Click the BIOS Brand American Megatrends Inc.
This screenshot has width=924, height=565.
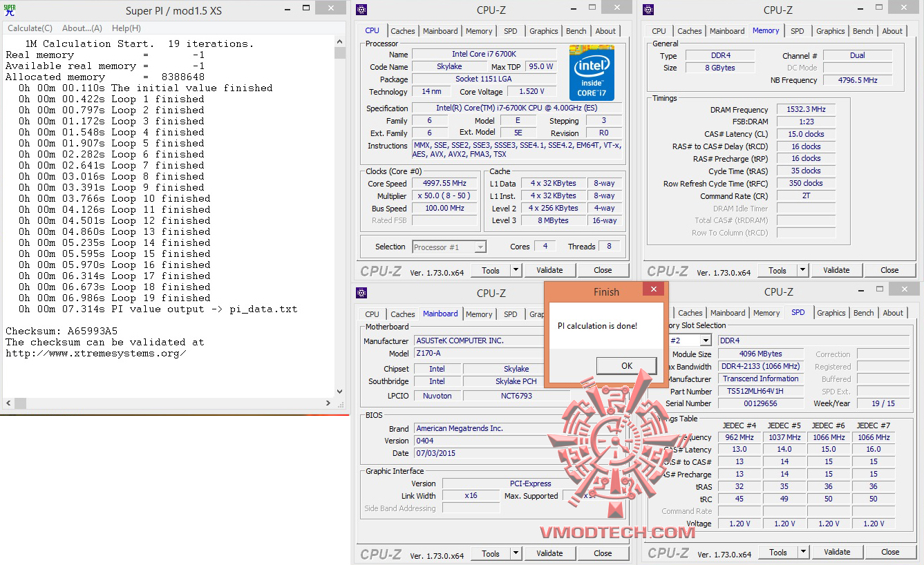(x=484, y=428)
